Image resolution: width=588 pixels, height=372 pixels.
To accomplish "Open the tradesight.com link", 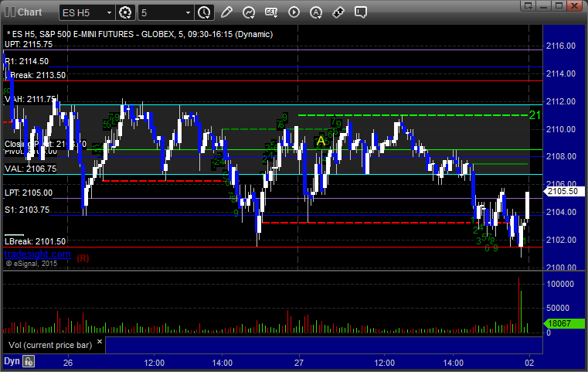I will click(x=37, y=254).
